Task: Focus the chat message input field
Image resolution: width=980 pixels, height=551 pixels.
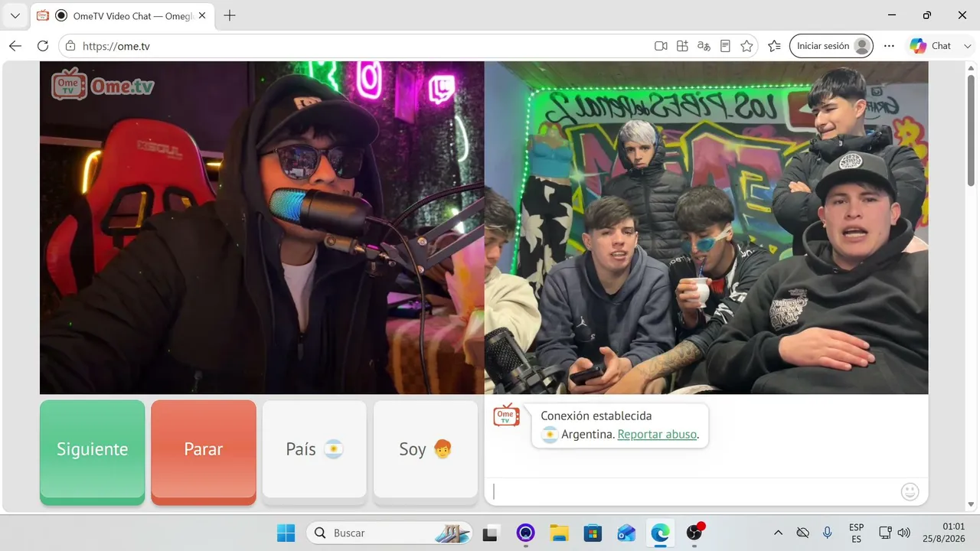Action: [x=693, y=491]
